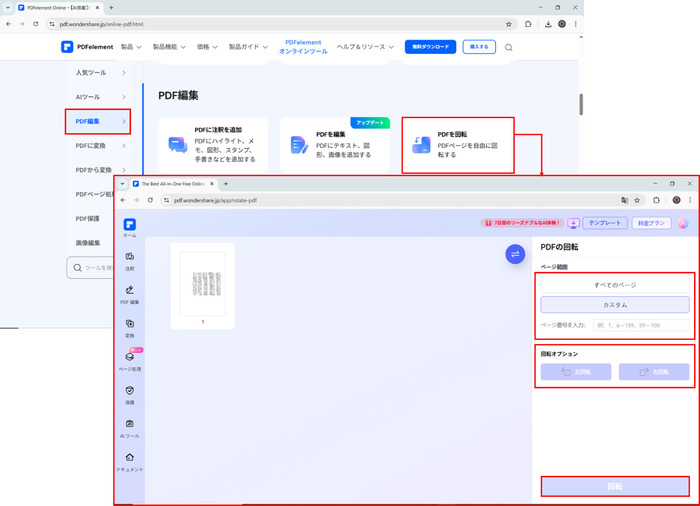
Task: Expand 製品 dropdown in site navigation
Action: (x=131, y=47)
